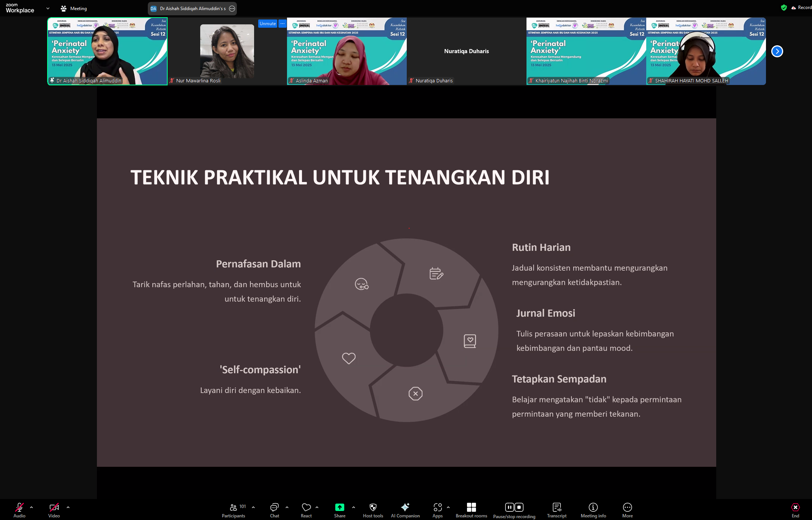The image size is (812, 520).
Task: Pause the recording
Action: click(509, 507)
